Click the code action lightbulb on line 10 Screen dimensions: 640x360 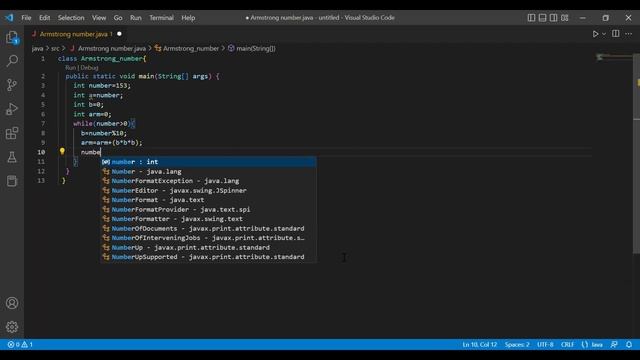pyautogui.click(x=62, y=151)
